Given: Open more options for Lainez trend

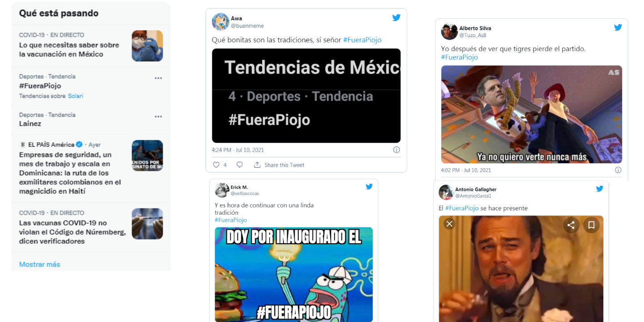Looking at the screenshot, I should click(158, 117).
